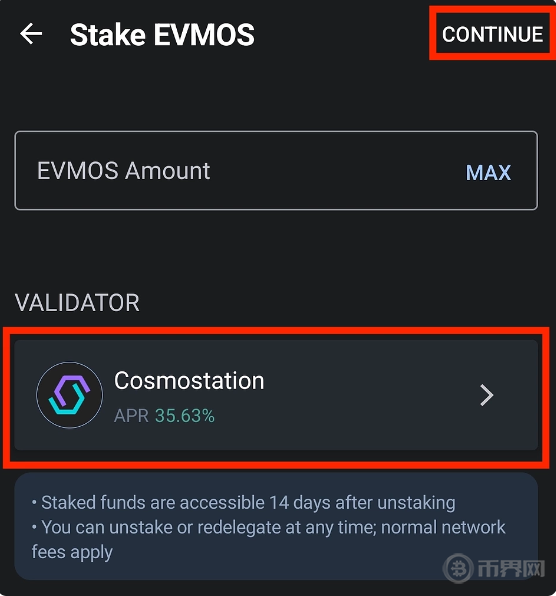Click the blue staking info panel
This screenshot has height=596, width=556.
pos(276,526)
